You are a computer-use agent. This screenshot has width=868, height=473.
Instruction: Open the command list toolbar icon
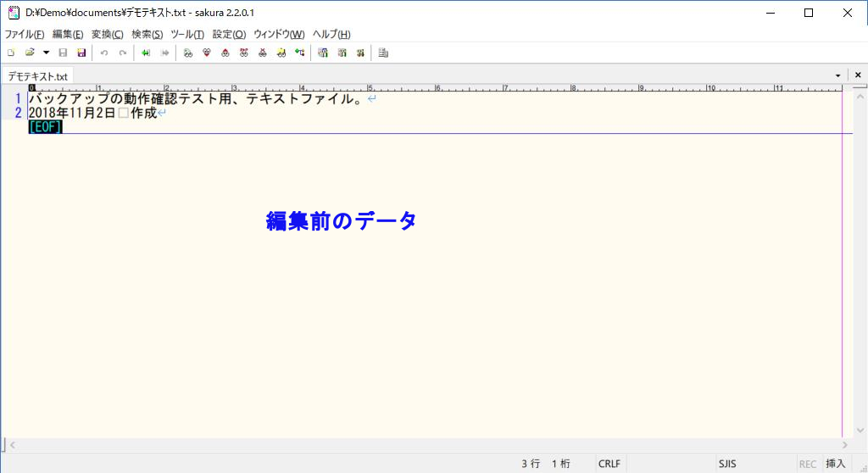383,53
